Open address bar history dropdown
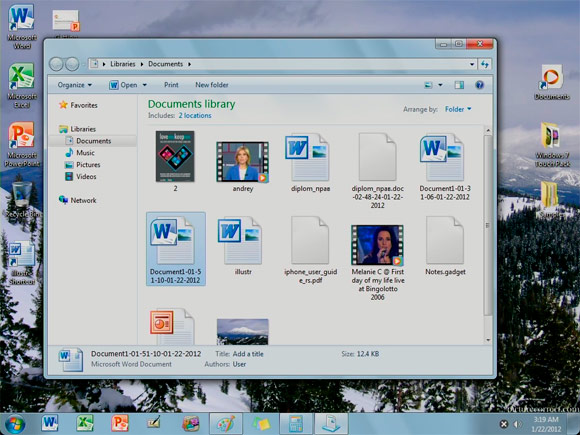This screenshot has height=435, width=580. [472, 64]
